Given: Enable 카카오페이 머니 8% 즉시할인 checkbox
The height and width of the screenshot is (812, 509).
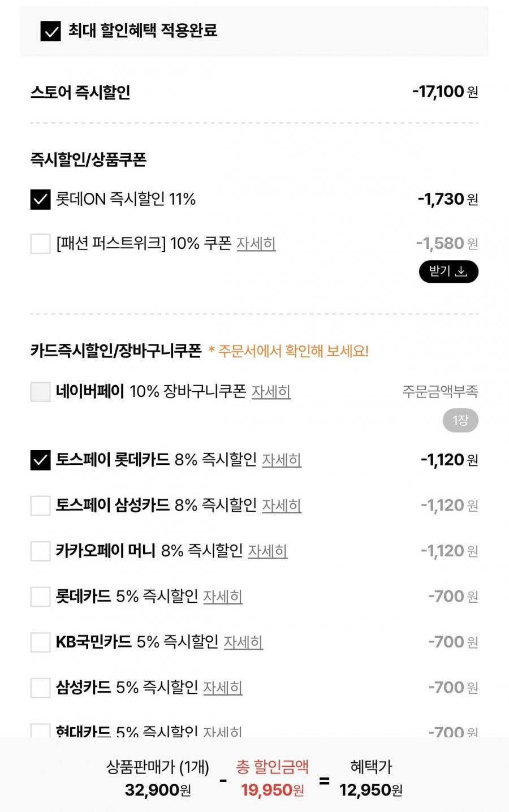Looking at the screenshot, I should [x=40, y=551].
